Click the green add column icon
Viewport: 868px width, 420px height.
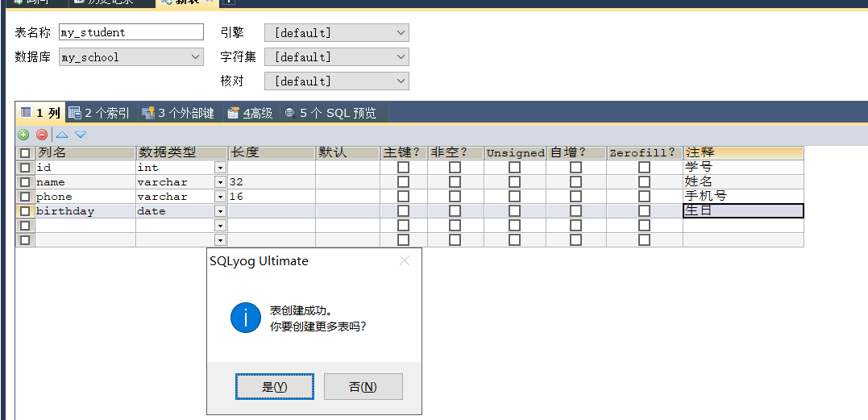[x=23, y=135]
